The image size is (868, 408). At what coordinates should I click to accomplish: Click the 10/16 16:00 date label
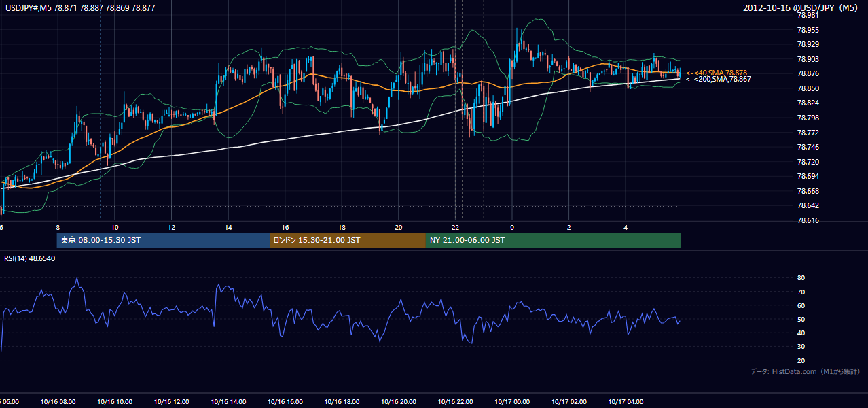pyautogui.click(x=285, y=402)
